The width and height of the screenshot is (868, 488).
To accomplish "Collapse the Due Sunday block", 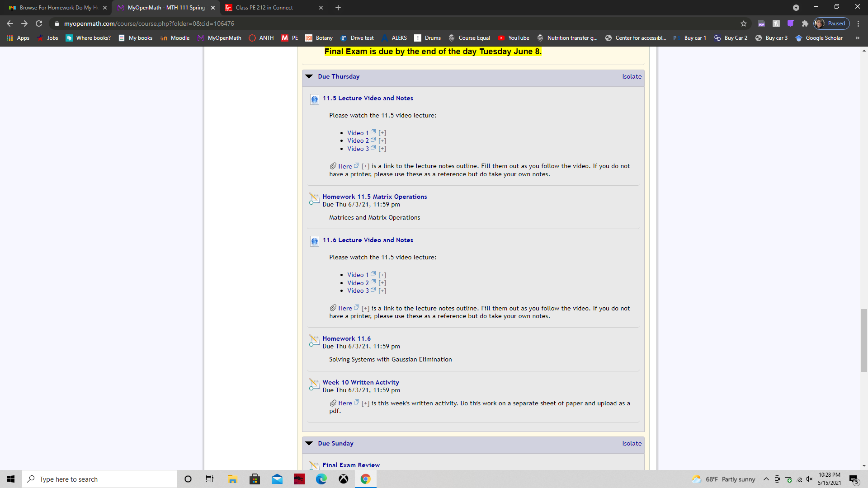I will pyautogui.click(x=309, y=443).
